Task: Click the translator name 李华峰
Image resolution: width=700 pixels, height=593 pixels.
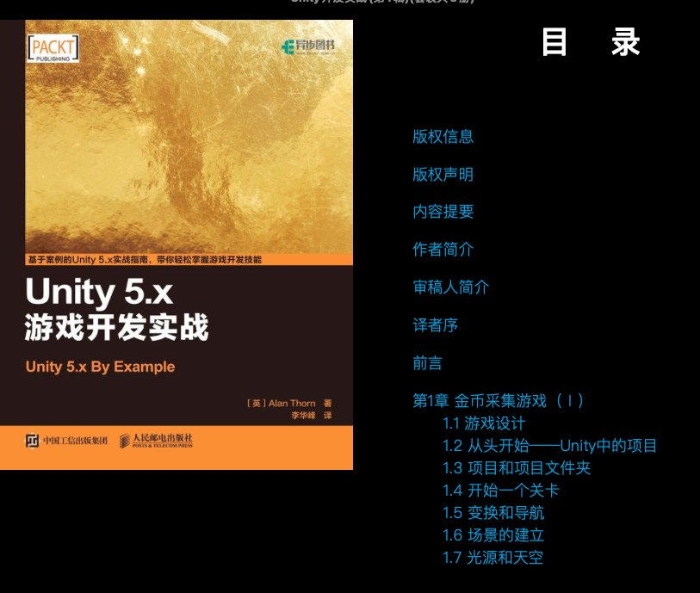Action: tap(304, 416)
